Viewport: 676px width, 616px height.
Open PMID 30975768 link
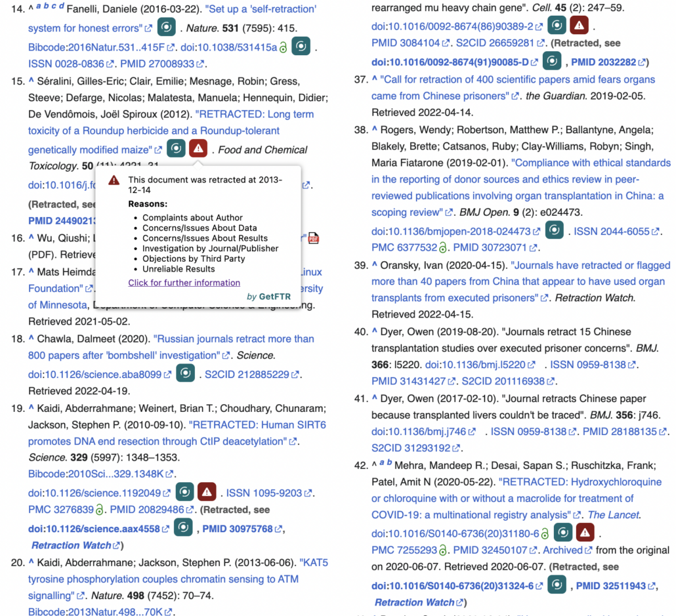point(242,529)
